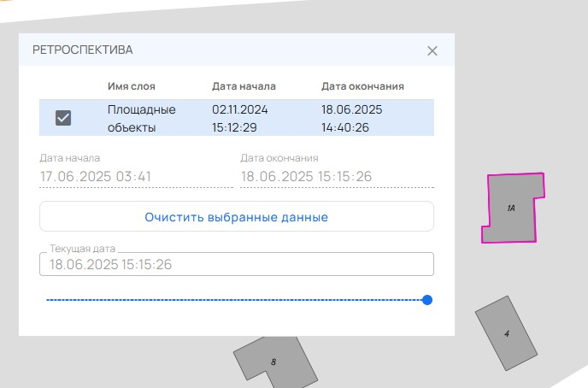This screenshot has height=388, width=588.
Task: Click the Дата окончания column header
Action: coord(362,86)
